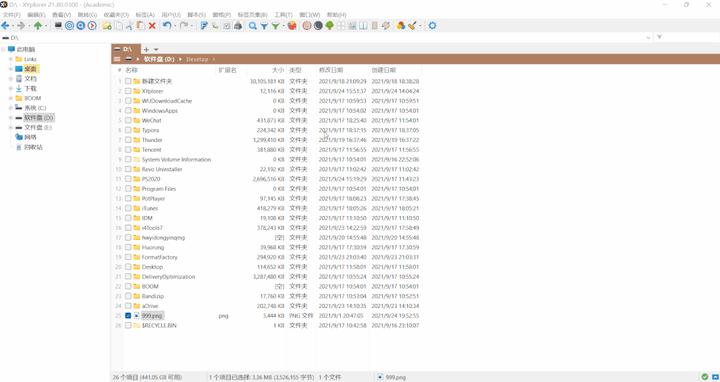Go back with the blue left arrow

pos(6,26)
